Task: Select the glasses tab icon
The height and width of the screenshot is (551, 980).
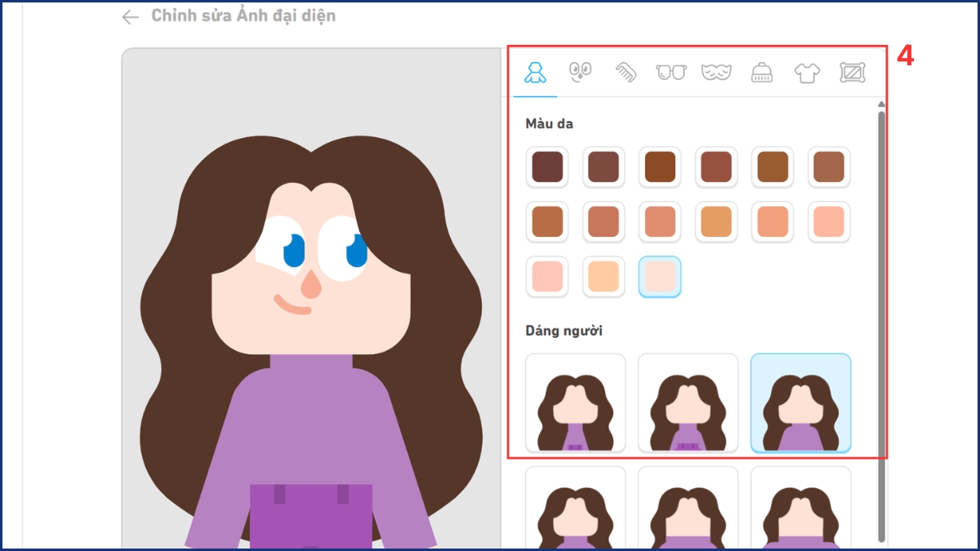Action: (671, 73)
